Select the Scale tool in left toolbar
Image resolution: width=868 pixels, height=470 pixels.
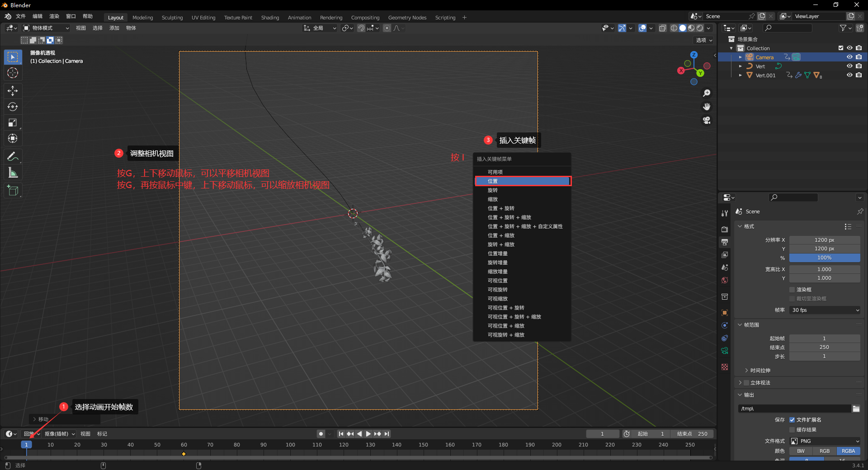click(x=13, y=122)
